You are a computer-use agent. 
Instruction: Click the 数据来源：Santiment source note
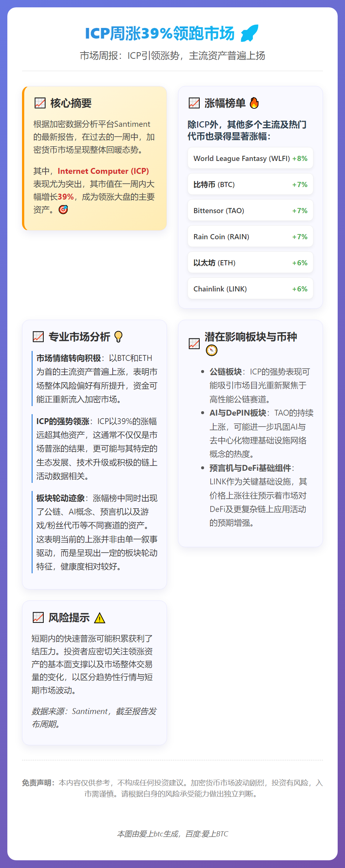(94, 717)
